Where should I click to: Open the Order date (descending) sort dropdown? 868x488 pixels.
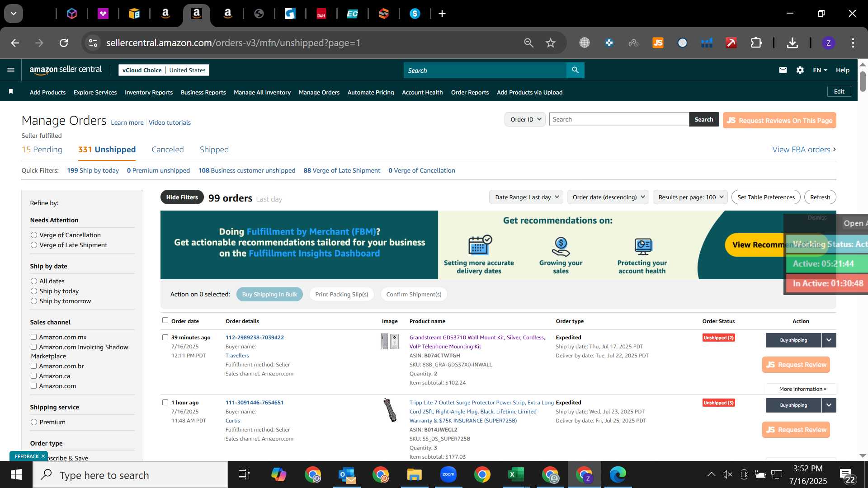tap(608, 197)
